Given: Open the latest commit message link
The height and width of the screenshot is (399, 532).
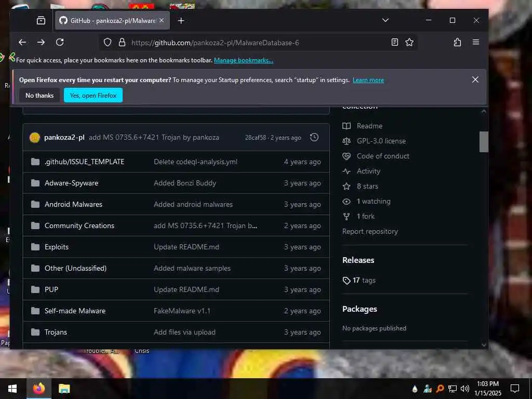Looking at the screenshot, I should pyautogui.click(x=154, y=137).
